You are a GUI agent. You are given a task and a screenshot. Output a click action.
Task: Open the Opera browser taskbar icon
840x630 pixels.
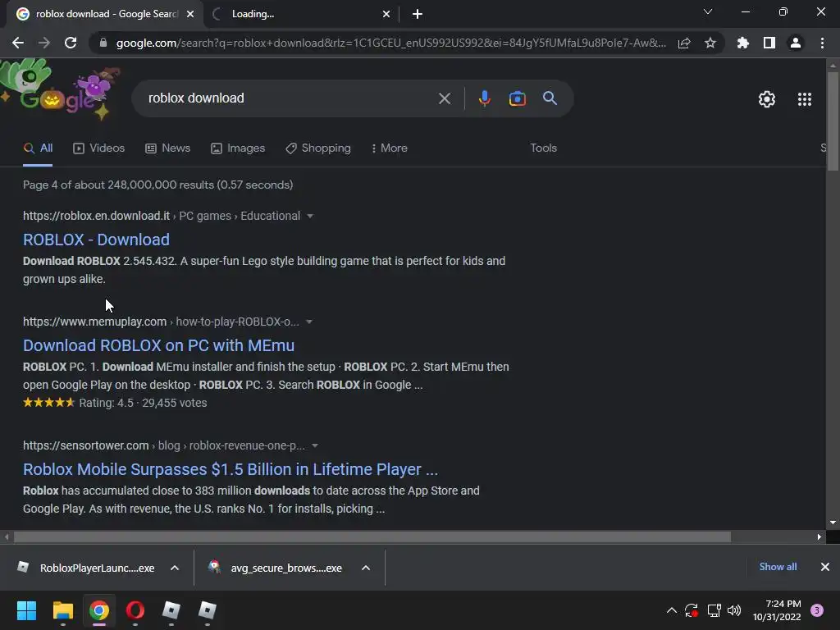point(135,610)
